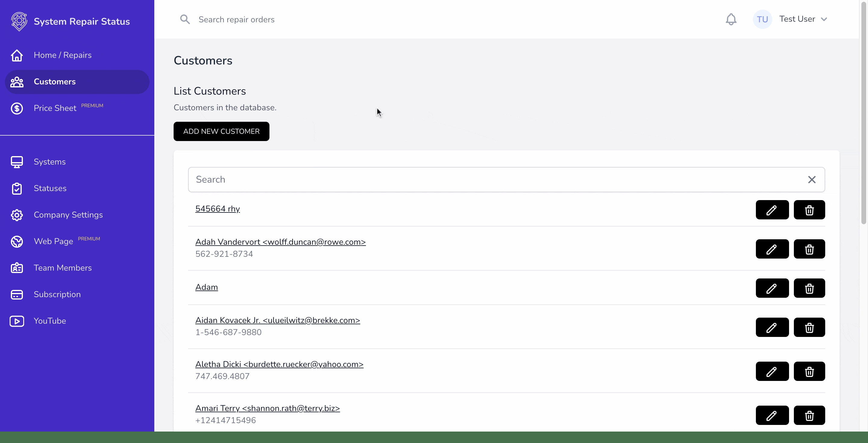868x443 pixels.
Task: Open the 545664 rhy customer link
Action: point(218,209)
